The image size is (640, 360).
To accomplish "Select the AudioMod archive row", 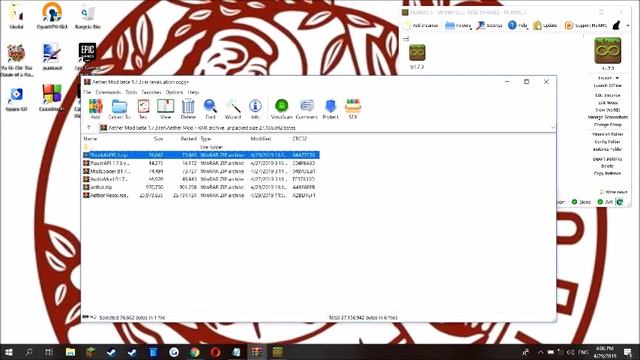I will pos(201,179).
